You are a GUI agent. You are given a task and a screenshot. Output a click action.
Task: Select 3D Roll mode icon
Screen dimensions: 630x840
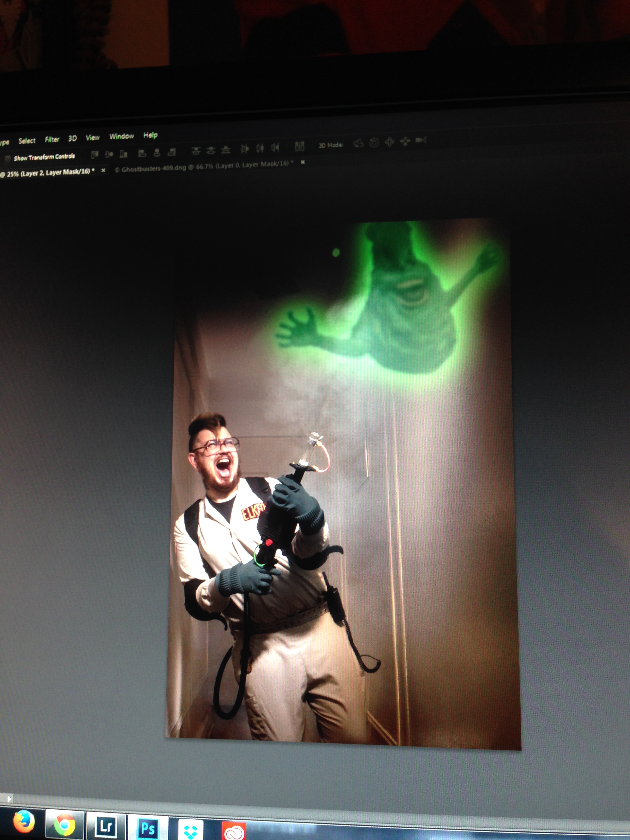[x=374, y=142]
